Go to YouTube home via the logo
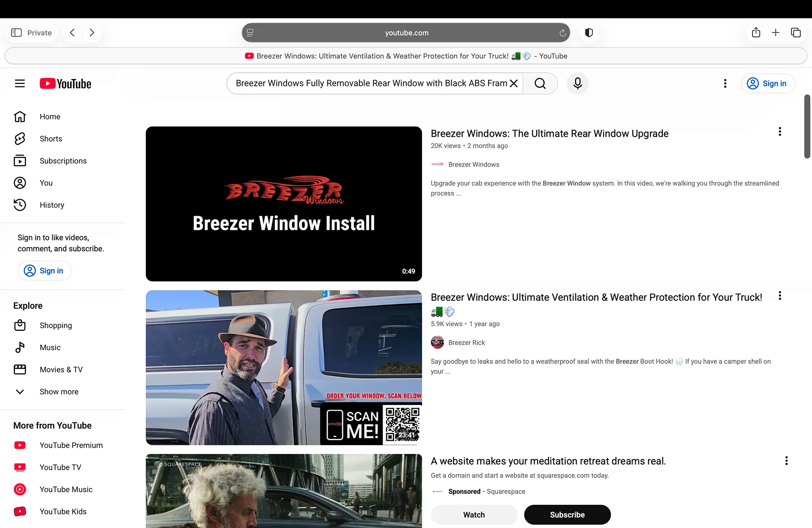The height and width of the screenshot is (528, 812). [x=65, y=83]
